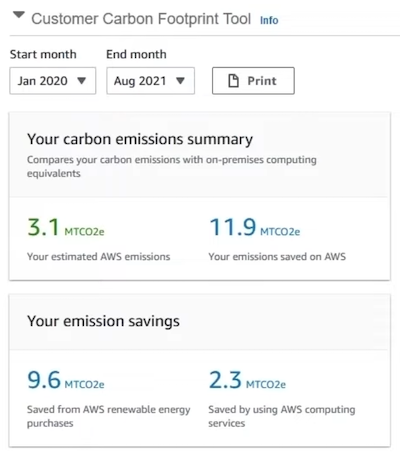
Task: Click the 9.6 MTCO2e value
Action: [x=66, y=380]
